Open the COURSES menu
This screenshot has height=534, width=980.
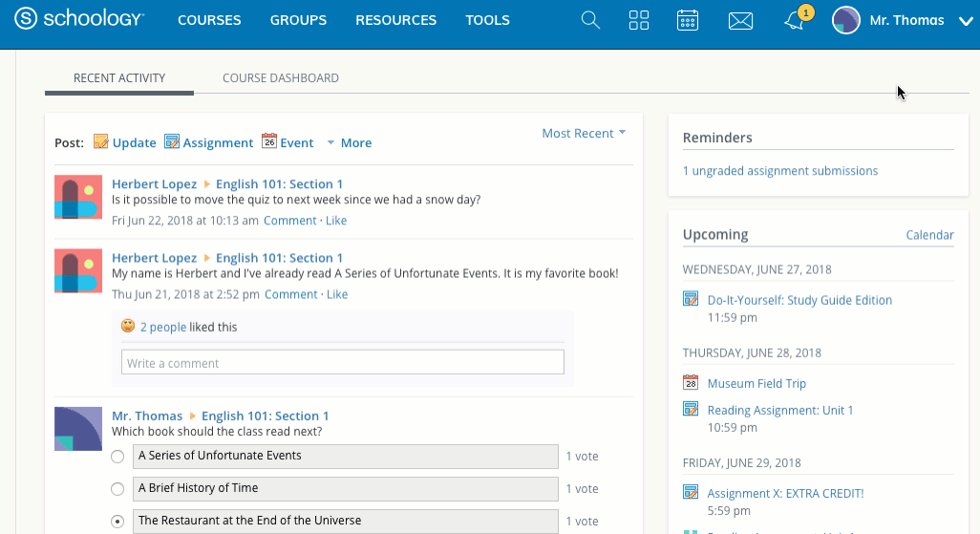[209, 20]
